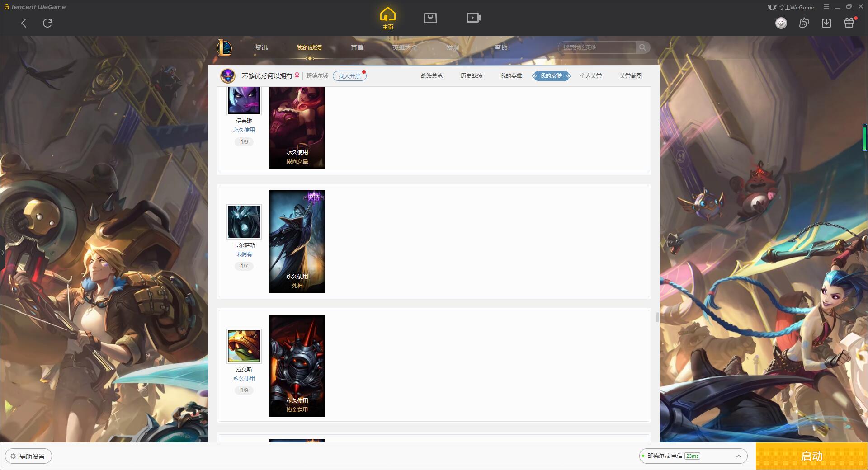Viewport: 868px width, 470px height.
Task: Click the player profile avatar
Action: 228,76
